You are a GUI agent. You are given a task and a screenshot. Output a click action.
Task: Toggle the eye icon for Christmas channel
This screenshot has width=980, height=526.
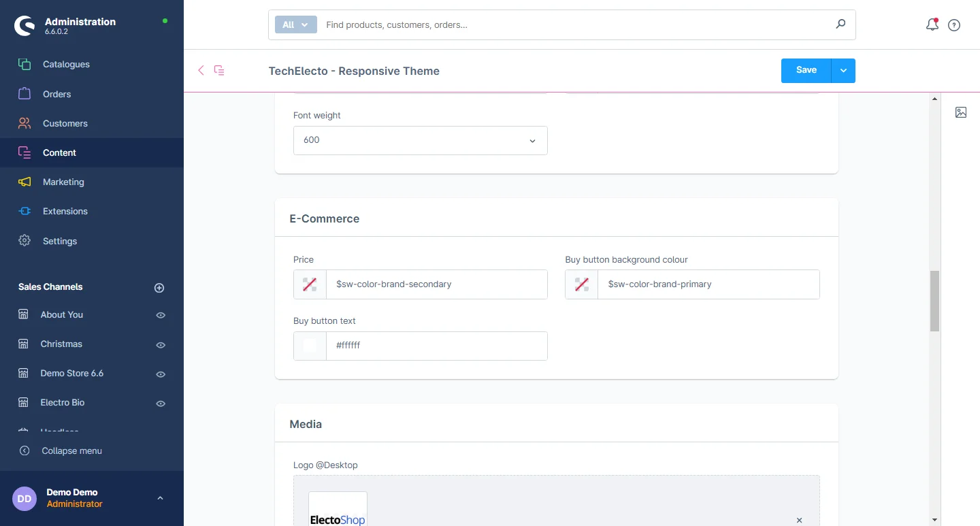click(x=161, y=345)
